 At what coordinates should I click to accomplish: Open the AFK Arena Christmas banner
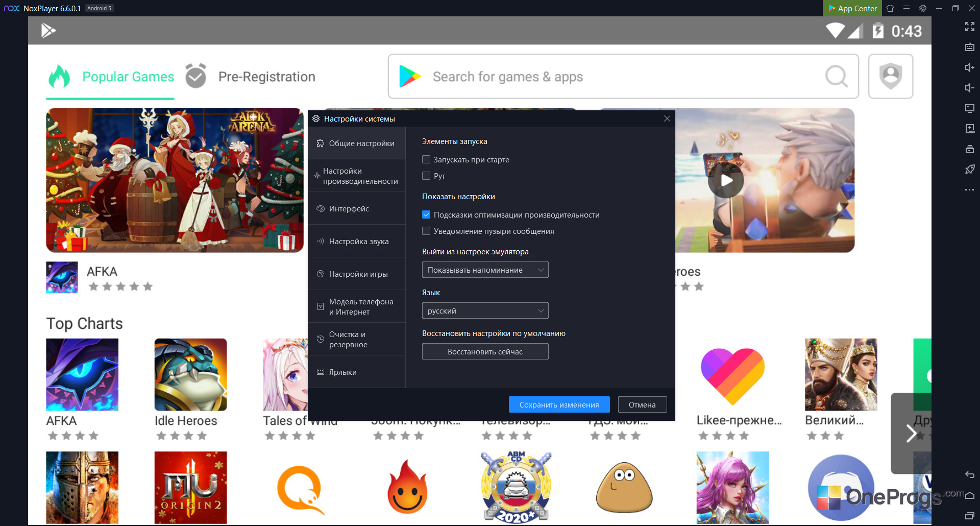coord(175,180)
